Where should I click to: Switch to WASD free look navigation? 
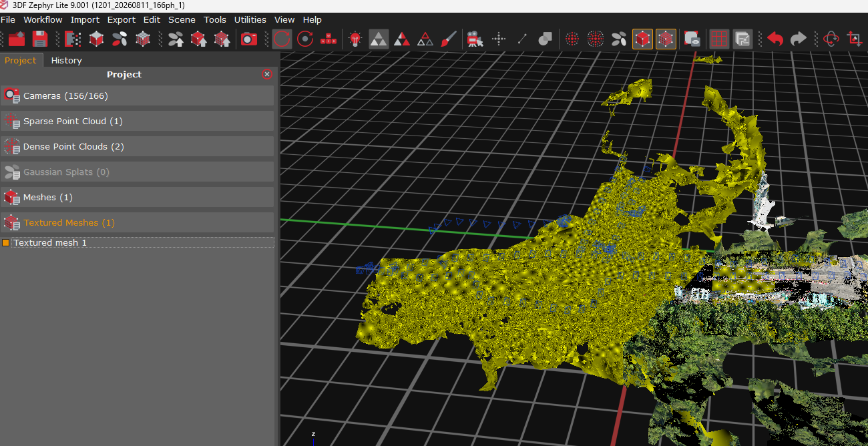[328, 39]
